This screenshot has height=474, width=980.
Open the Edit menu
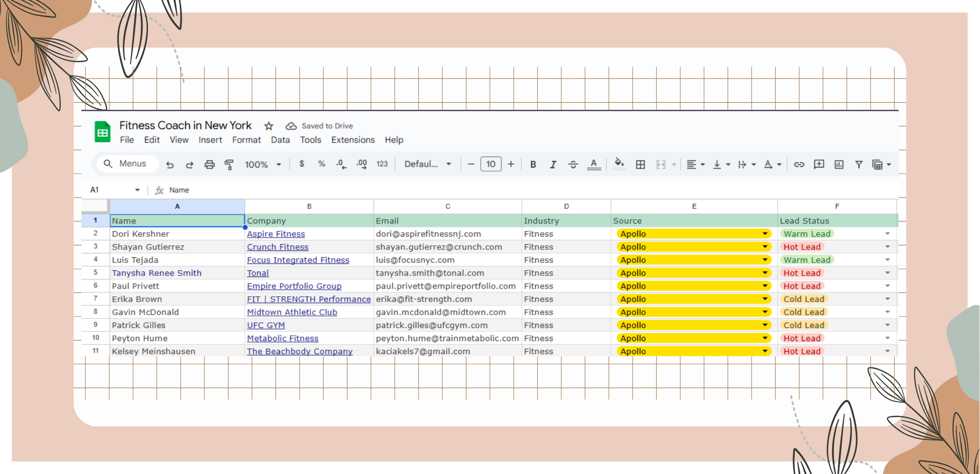(x=152, y=140)
